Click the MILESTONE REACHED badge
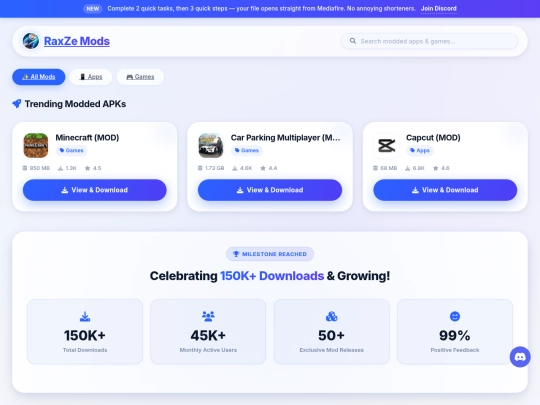 coord(270,254)
